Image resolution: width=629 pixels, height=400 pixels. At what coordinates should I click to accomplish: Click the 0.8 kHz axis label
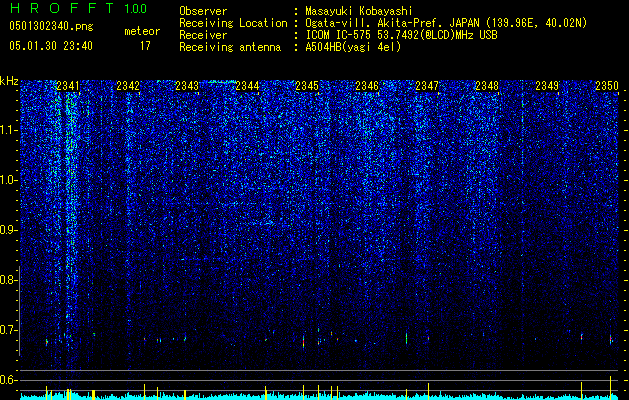click(x=9, y=280)
